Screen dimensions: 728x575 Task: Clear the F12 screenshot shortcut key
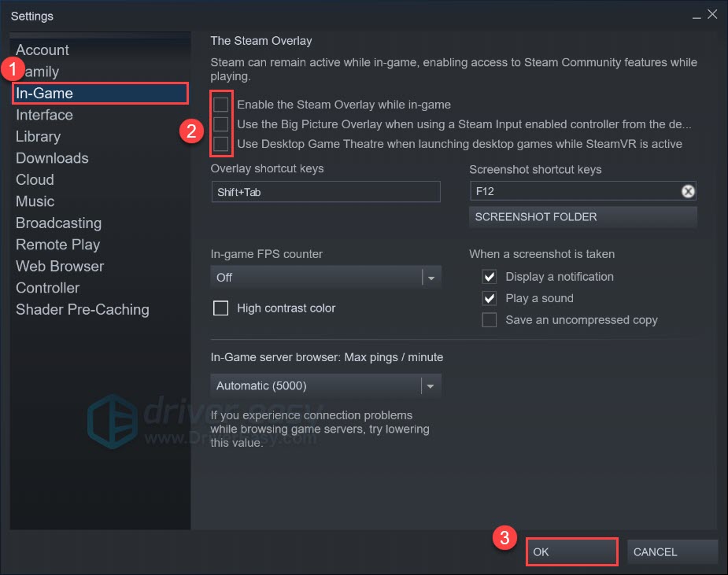coord(688,191)
